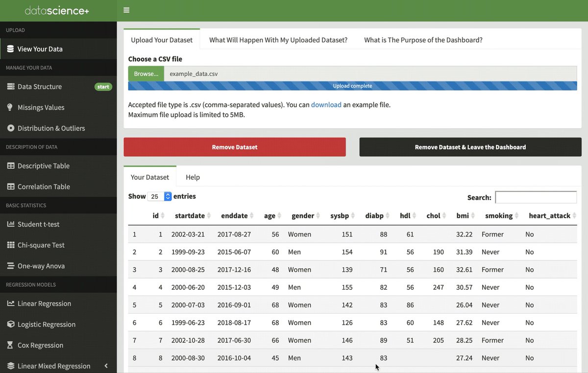Open Logistic Regression page label
The width and height of the screenshot is (588, 373).
pos(47,325)
